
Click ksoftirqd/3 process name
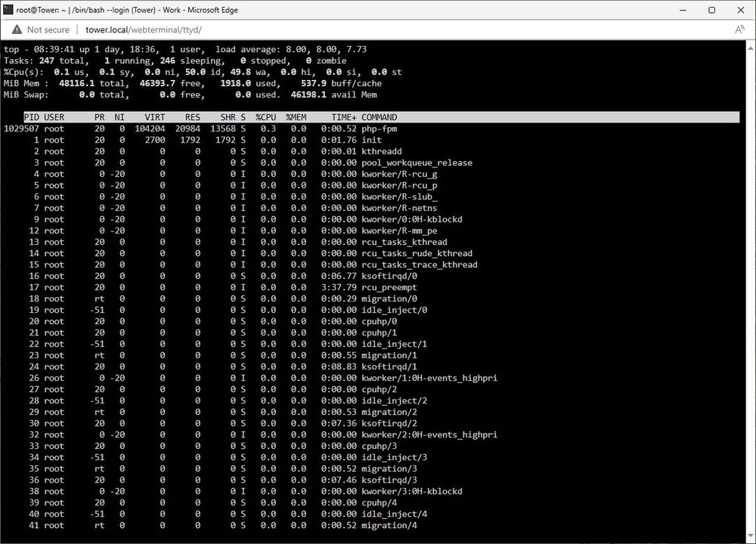(389, 480)
